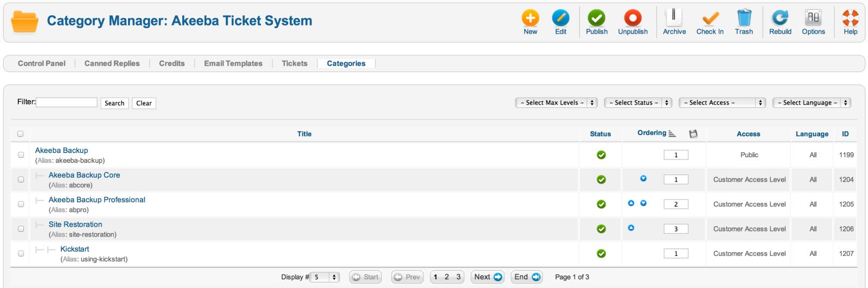The width and height of the screenshot is (868, 288).
Task: Check the select-all checkbox in header
Action: coord(21,134)
